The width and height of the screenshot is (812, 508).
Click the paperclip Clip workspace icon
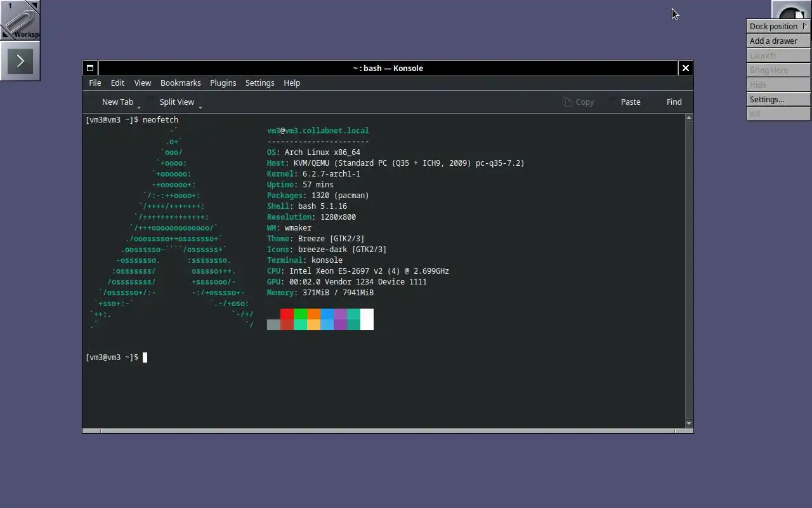click(20, 20)
